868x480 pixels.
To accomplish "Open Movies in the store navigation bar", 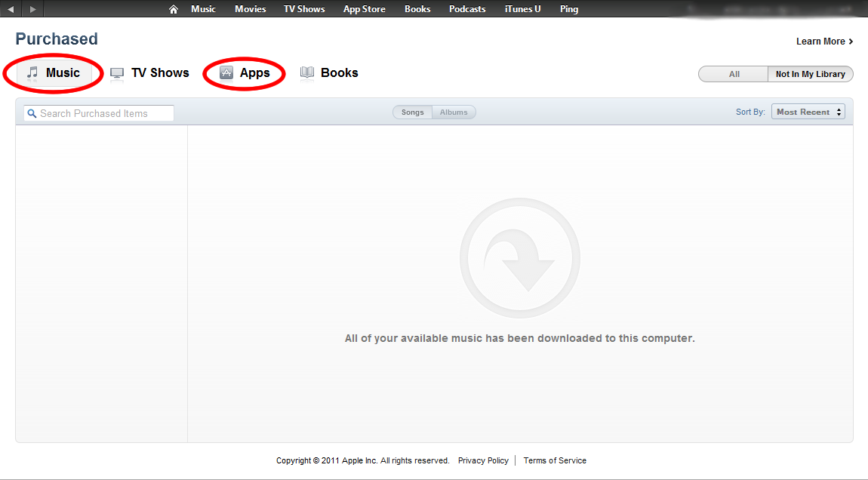I will 251,9.
